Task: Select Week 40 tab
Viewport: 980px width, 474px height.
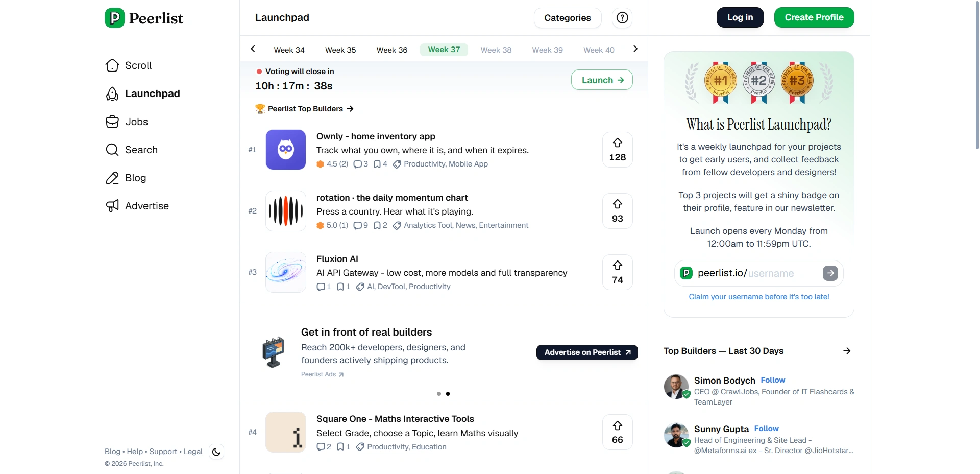Action: [x=599, y=50]
